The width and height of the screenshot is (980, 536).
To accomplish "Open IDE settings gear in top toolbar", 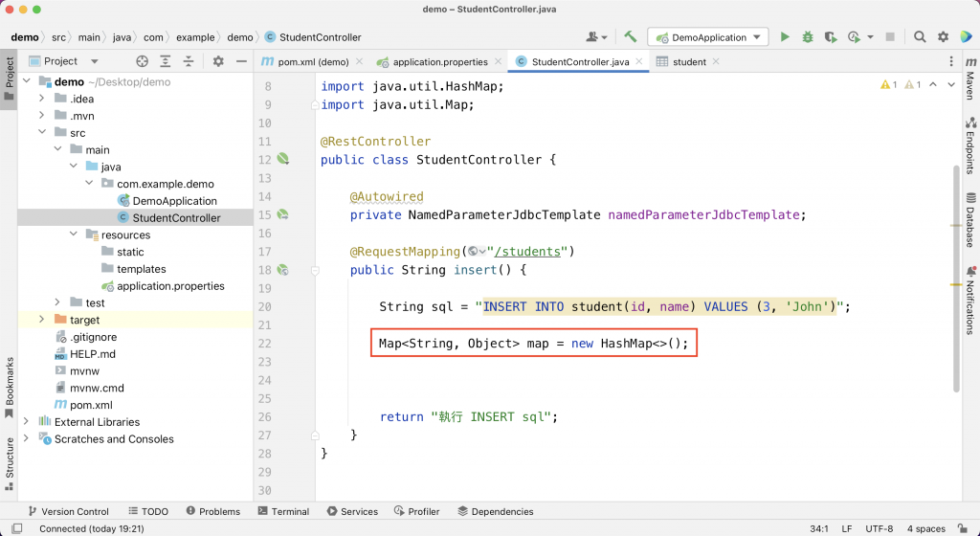I will coord(943,37).
